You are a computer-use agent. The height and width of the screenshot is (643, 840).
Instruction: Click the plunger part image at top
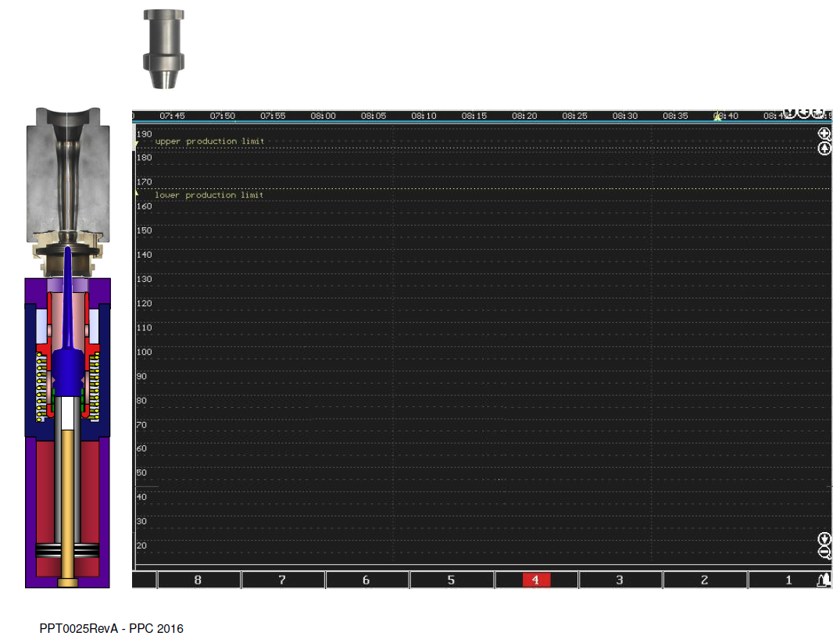(x=164, y=48)
